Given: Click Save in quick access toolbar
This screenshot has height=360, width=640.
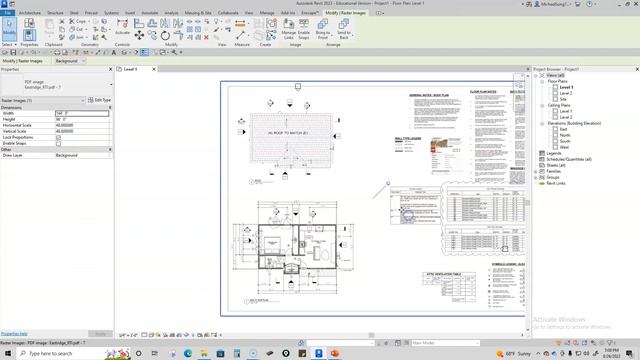Looking at the screenshot, I should click(13, 52).
